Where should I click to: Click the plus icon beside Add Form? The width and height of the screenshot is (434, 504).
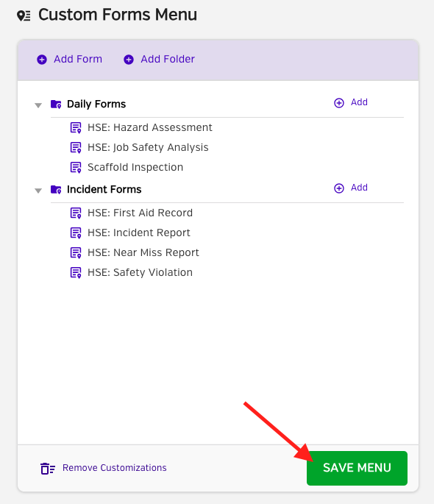click(42, 60)
